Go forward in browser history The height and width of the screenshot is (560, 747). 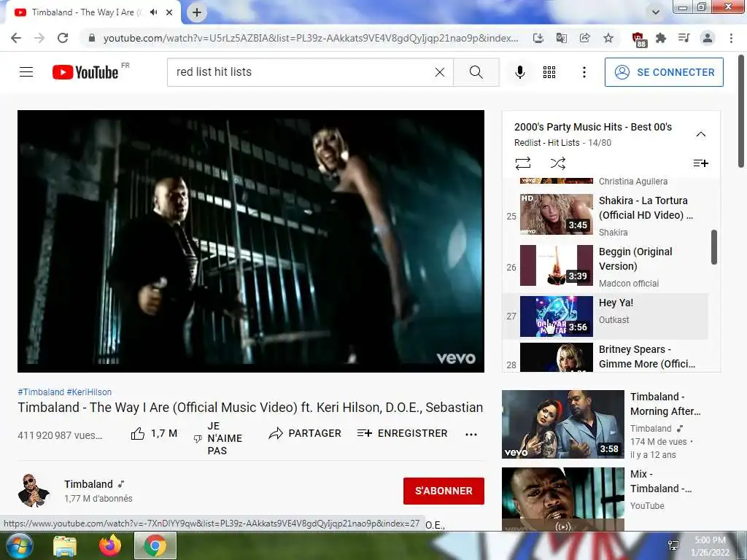pos(39,38)
